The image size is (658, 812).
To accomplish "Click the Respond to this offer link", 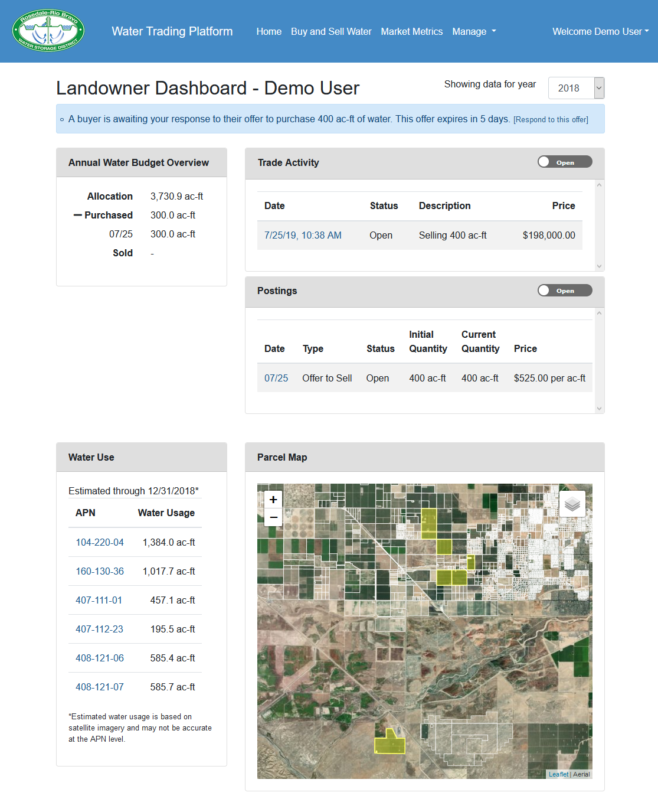I will tap(551, 119).
